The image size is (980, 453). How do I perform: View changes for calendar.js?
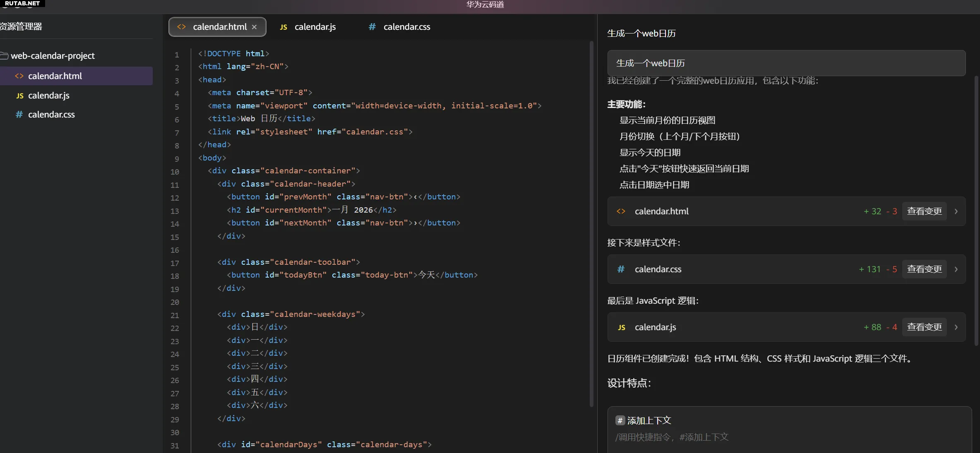(924, 327)
